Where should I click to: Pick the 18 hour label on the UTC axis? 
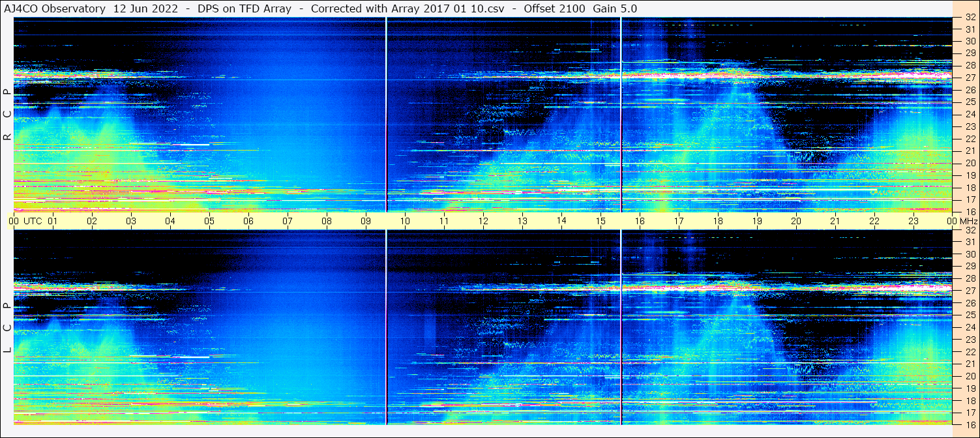(718, 221)
